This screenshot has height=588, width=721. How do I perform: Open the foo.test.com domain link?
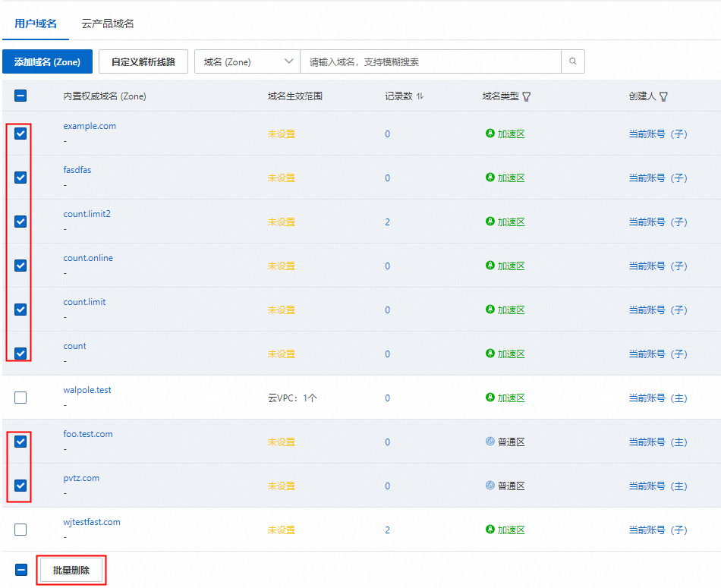click(x=88, y=434)
